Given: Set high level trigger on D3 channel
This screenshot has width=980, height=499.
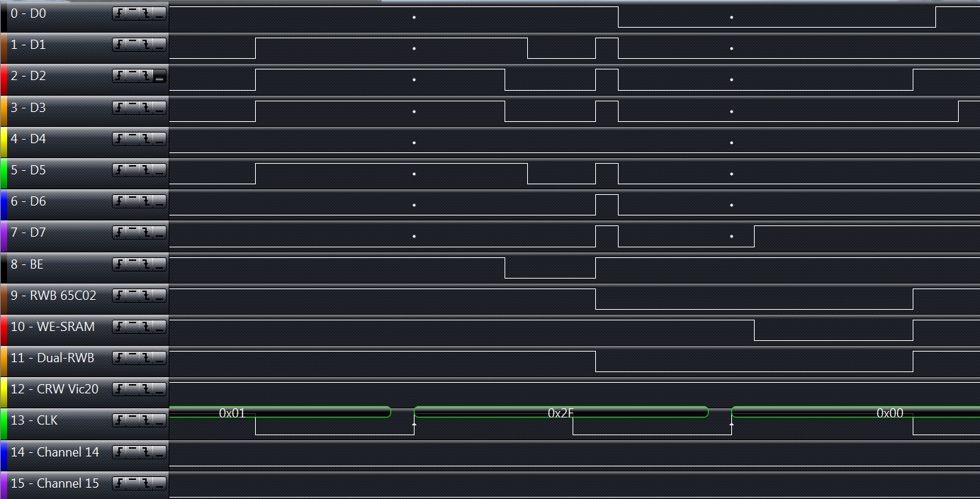Looking at the screenshot, I should (x=133, y=108).
